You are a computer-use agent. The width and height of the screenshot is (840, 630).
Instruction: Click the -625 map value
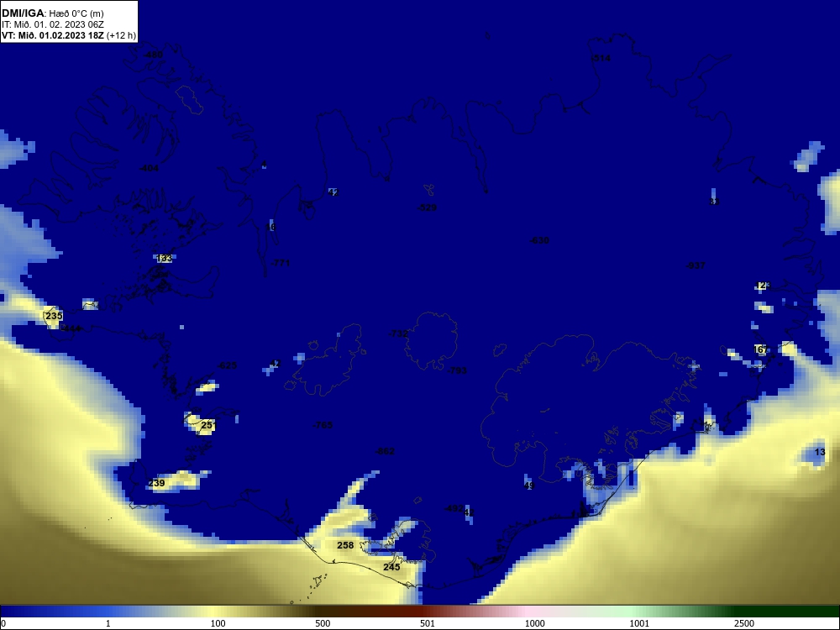click(227, 365)
